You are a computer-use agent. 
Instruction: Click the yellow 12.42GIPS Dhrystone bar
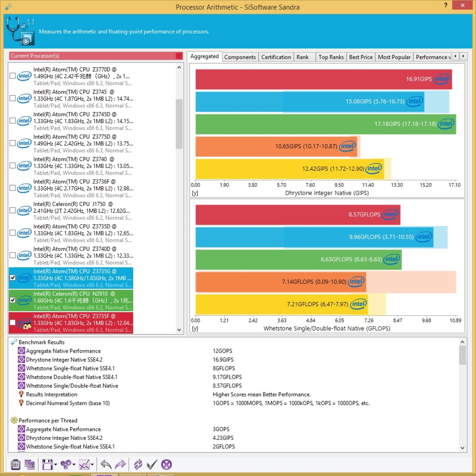[290, 168]
